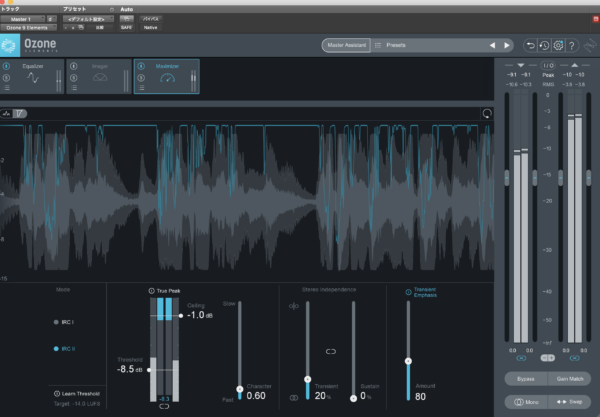Swap left and right channels
This screenshot has height=417, width=600.
(570, 402)
